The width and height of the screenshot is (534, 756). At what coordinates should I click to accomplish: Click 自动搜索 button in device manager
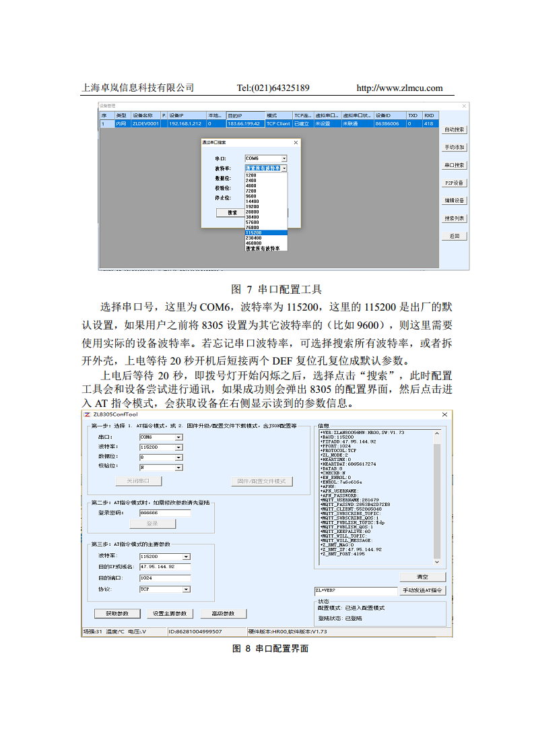[x=455, y=129]
